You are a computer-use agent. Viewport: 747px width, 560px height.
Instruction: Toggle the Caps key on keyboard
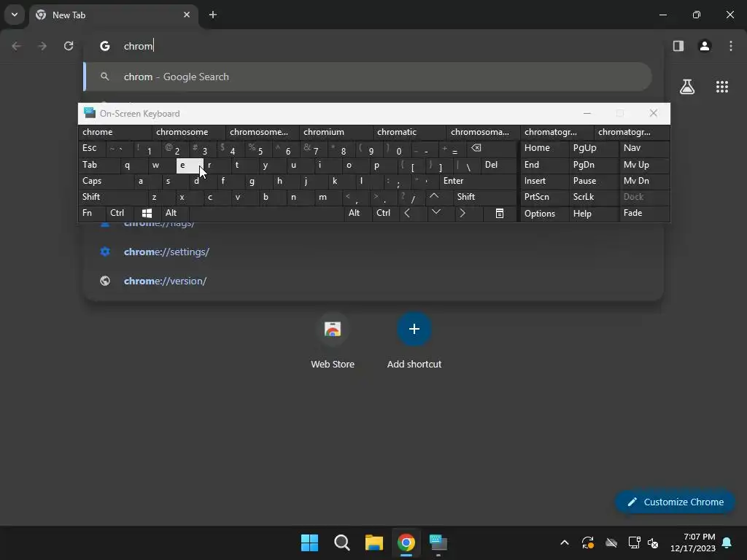[106, 181]
